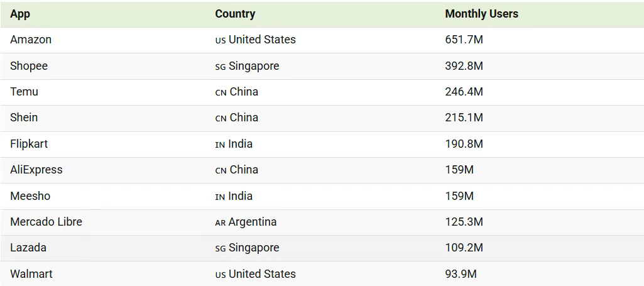Click the Shein app name
The image size is (644, 286).
(x=24, y=118)
